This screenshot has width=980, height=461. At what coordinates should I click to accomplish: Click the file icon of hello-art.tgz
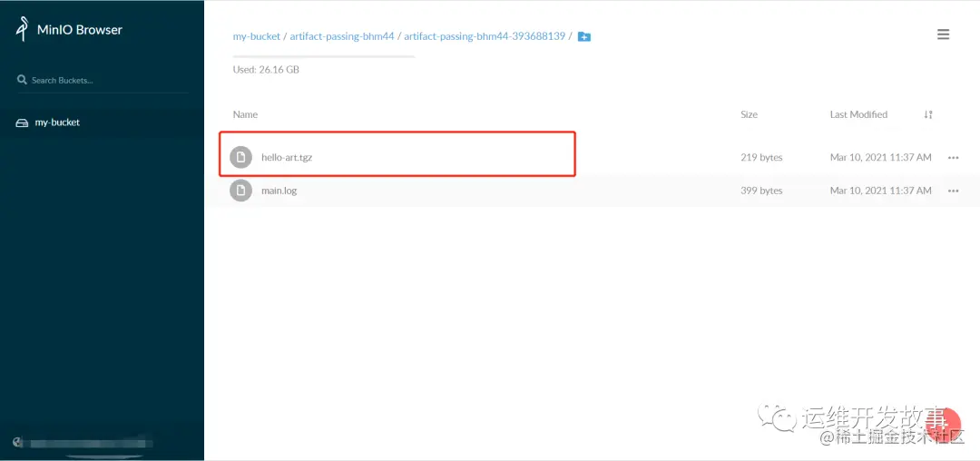[241, 157]
